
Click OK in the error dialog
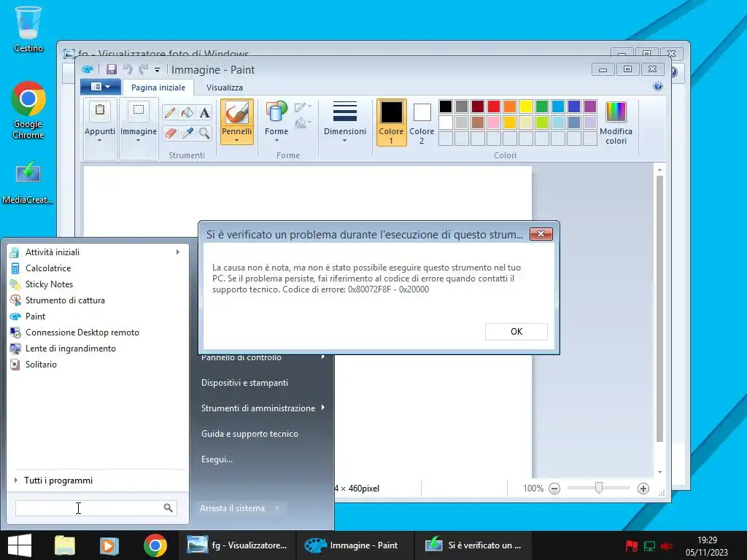pyautogui.click(x=516, y=332)
